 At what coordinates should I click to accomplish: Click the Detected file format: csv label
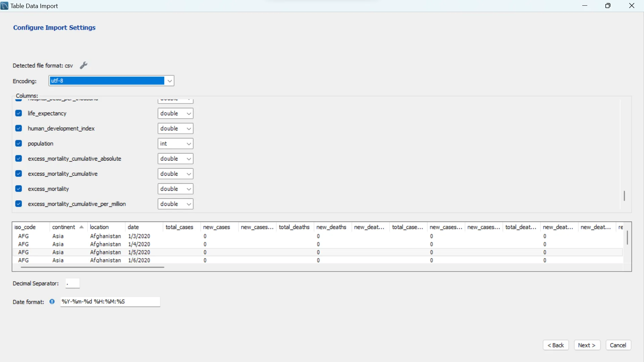click(x=43, y=66)
